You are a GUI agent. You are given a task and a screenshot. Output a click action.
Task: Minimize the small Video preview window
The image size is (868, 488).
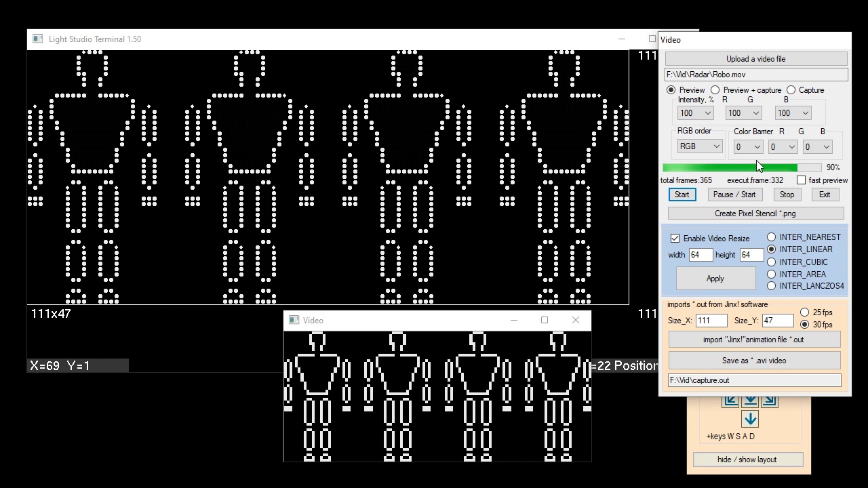click(x=513, y=320)
